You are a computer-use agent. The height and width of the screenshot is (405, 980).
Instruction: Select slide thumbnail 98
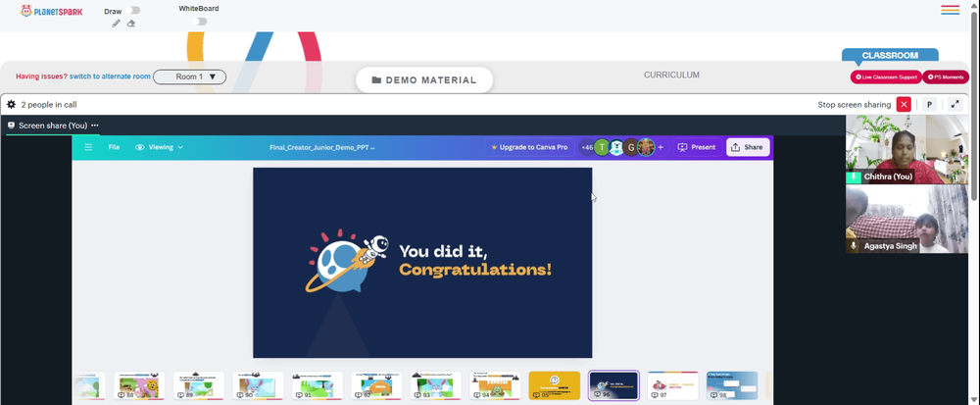click(732, 385)
